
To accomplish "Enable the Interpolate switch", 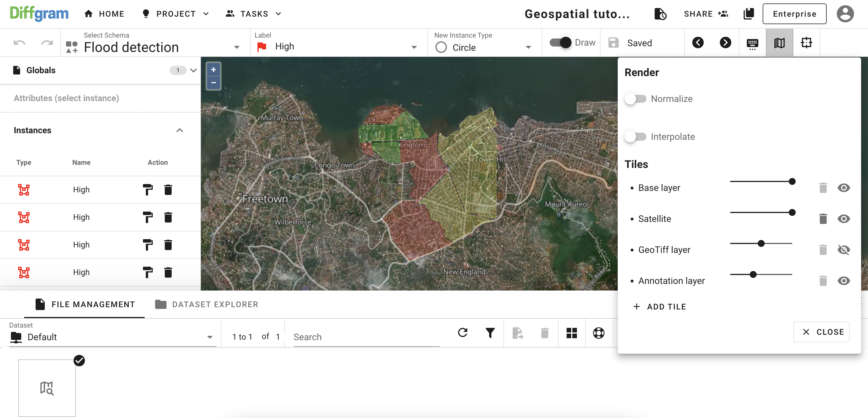I will coord(635,137).
